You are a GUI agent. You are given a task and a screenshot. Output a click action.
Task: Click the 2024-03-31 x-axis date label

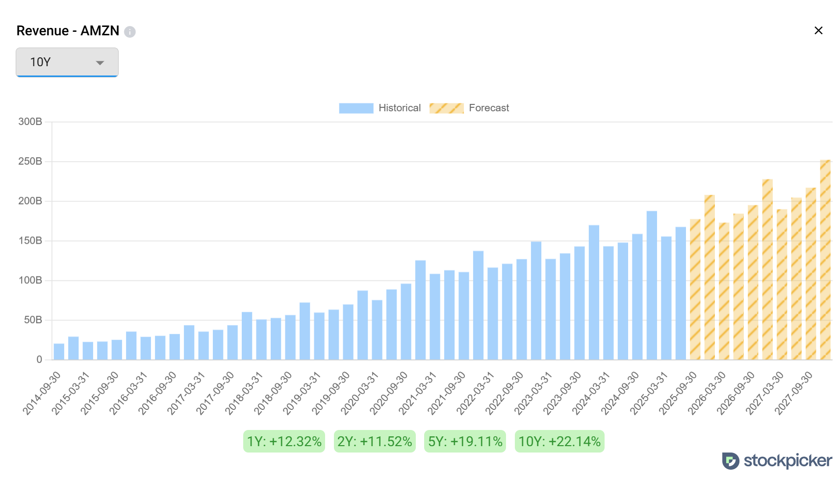[591, 393]
